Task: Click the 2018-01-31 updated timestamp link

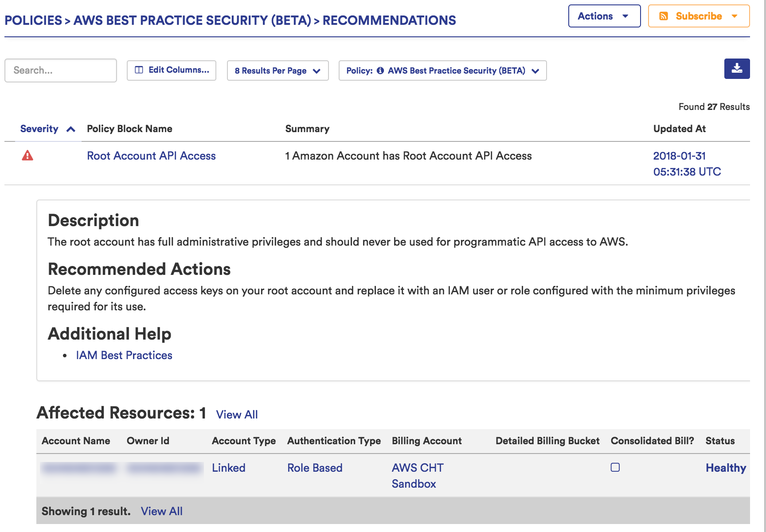Action: [x=687, y=164]
